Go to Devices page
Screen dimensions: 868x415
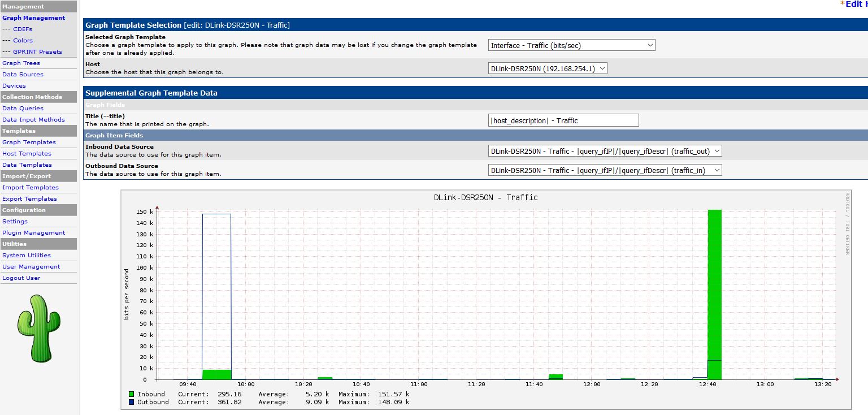click(x=14, y=86)
